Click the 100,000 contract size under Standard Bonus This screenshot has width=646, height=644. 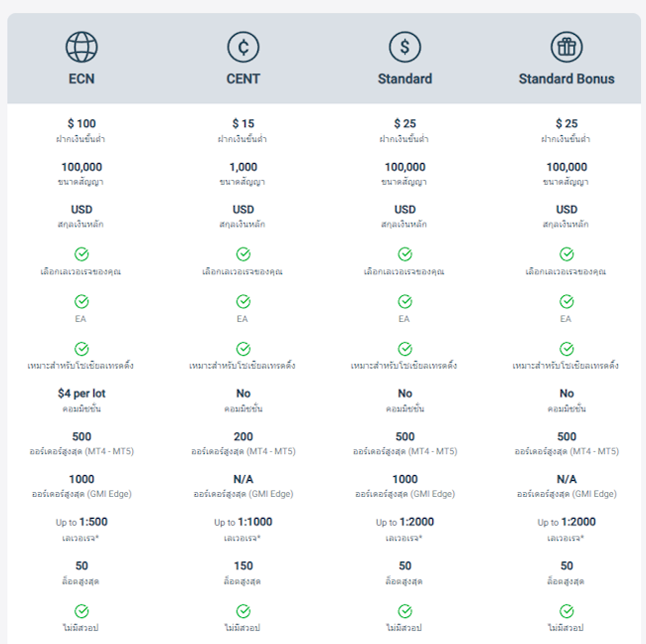click(x=566, y=167)
